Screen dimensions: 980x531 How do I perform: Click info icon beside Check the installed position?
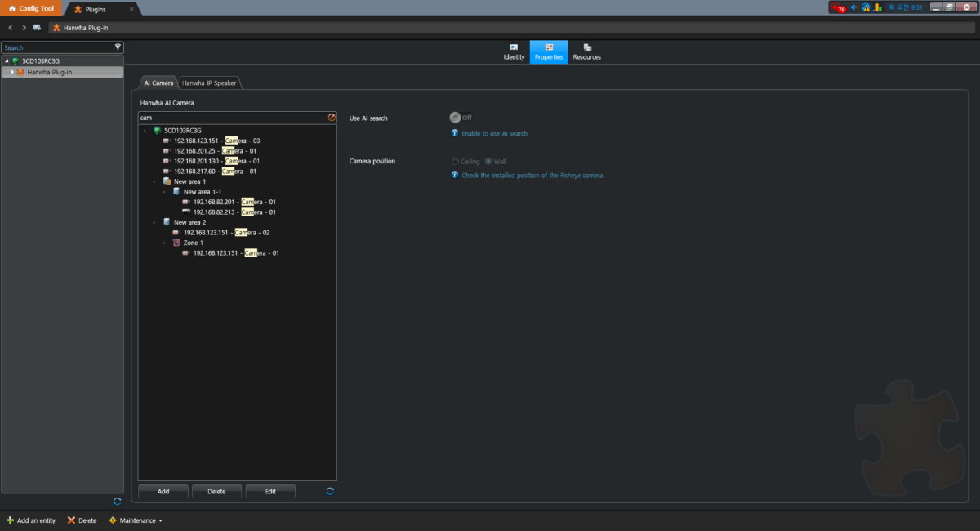click(455, 175)
